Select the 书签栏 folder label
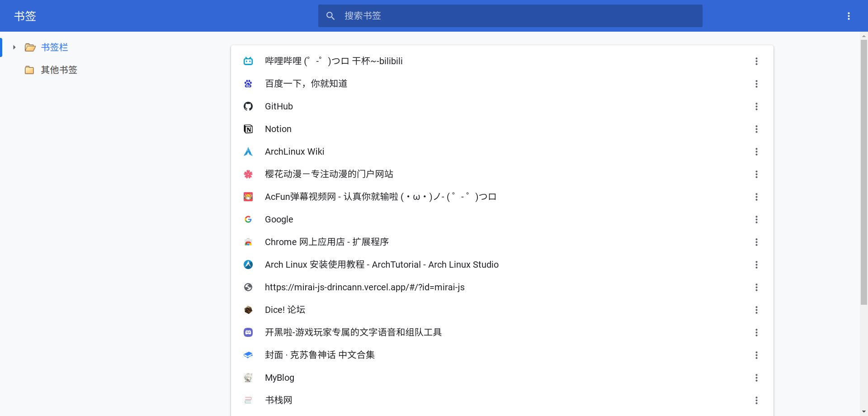868x416 pixels. pyautogui.click(x=54, y=47)
